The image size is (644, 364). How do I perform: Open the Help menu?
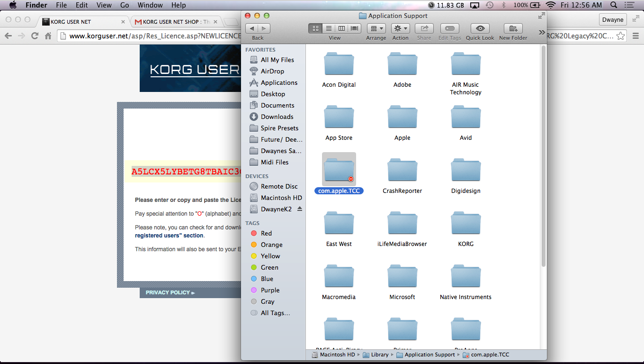179,5
